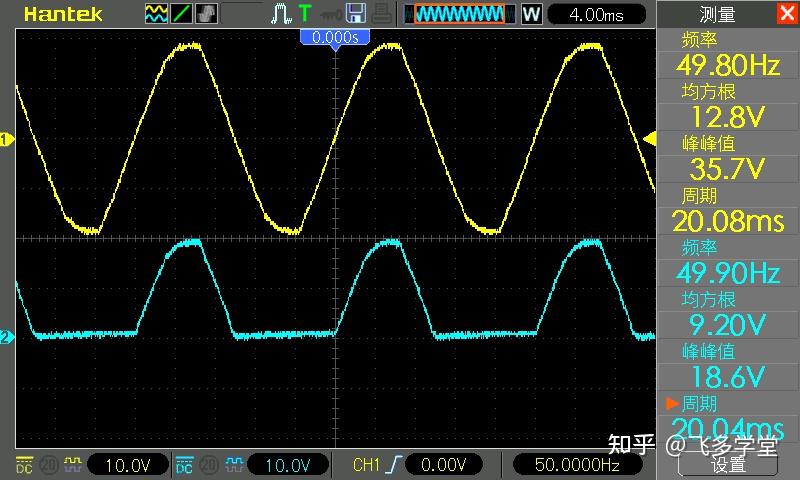Screen dimensions: 800x480
Task: Select the yellow 峰峰值 measurement label
Action: tap(708, 143)
